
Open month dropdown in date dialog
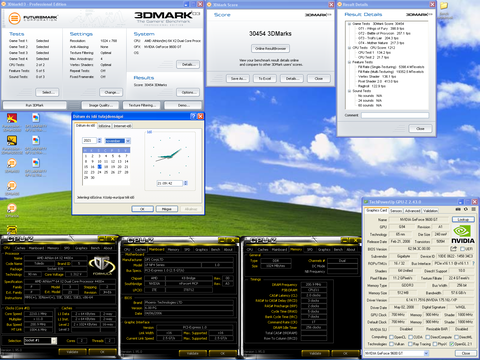[128, 141]
